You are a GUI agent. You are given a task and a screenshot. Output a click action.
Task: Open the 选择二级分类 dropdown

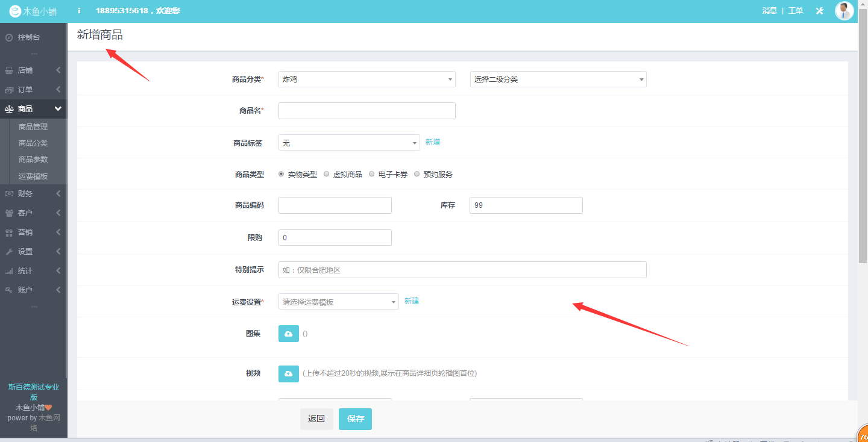(558, 79)
